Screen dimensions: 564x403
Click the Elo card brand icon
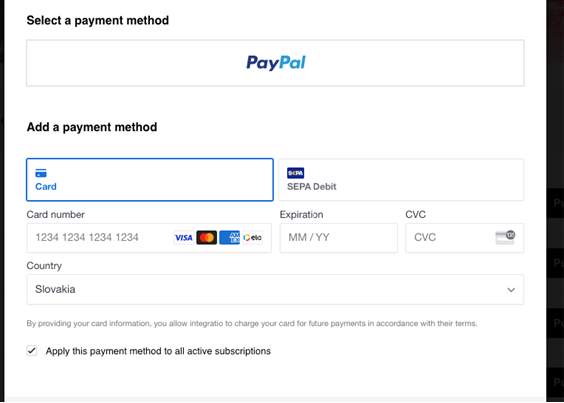tap(253, 237)
